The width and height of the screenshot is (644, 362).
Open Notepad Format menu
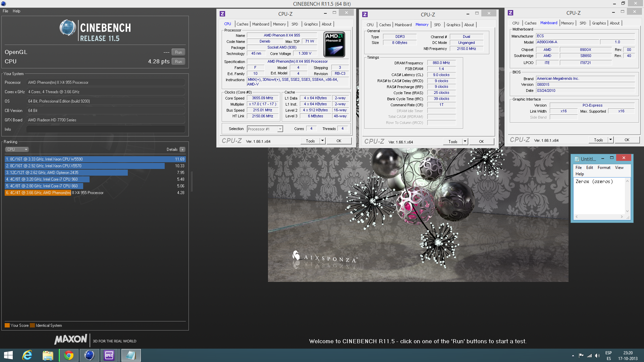click(604, 168)
